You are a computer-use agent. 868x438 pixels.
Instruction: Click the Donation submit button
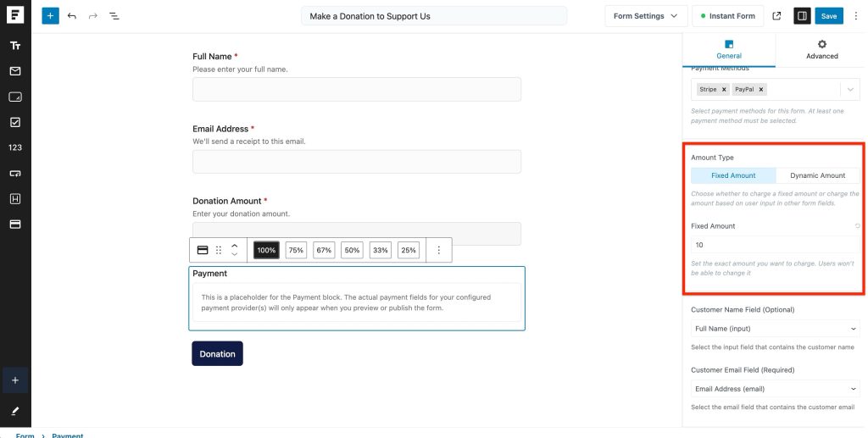(x=217, y=353)
